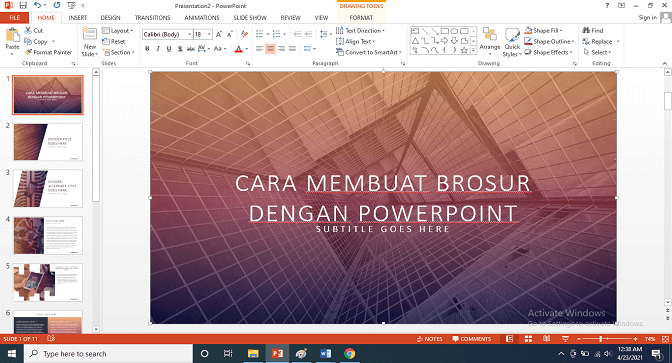Screen dimensions: 672x363
Task: Open Word from the taskbar
Action: [325, 354]
